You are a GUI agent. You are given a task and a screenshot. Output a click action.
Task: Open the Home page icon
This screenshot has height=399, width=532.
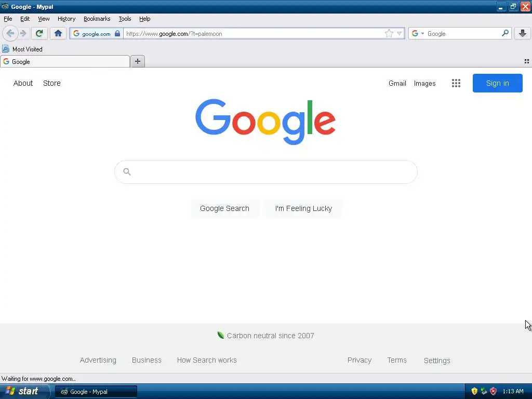tap(58, 33)
